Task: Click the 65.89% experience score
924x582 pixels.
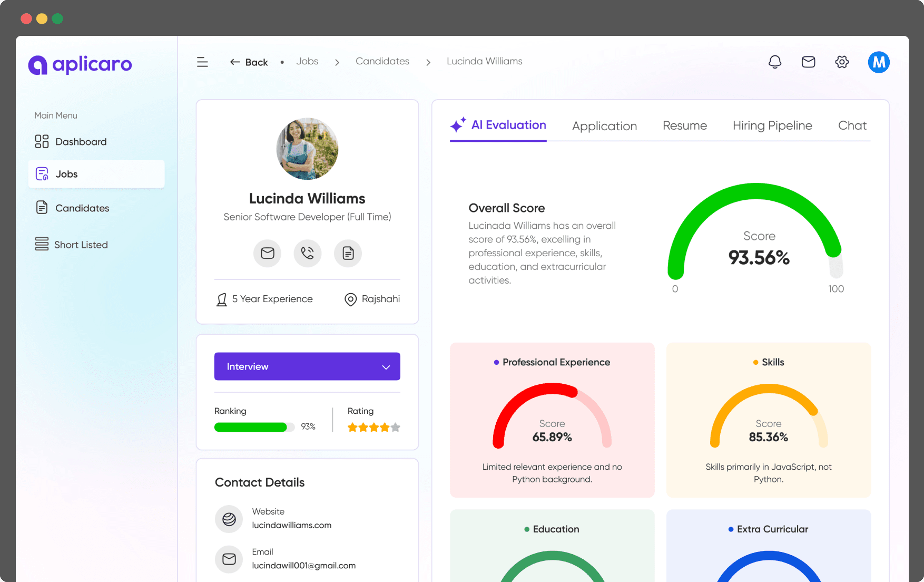Action: (x=552, y=437)
